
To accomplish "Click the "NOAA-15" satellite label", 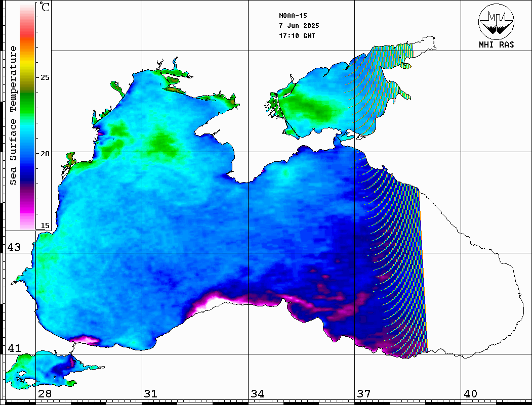I will pyautogui.click(x=293, y=16).
